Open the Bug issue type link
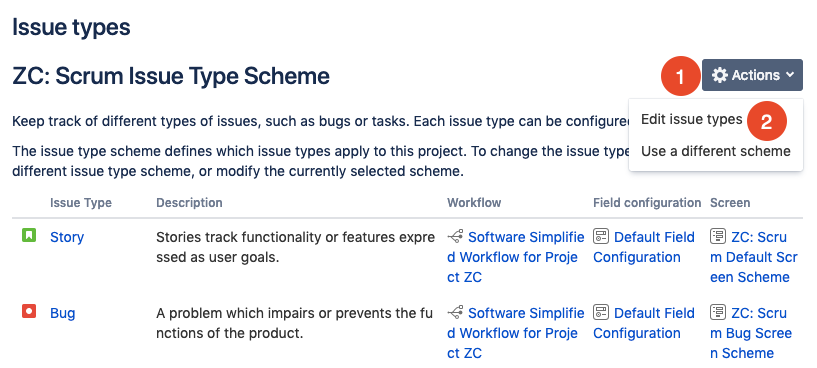The height and width of the screenshot is (368, 817). pos(63,313)
